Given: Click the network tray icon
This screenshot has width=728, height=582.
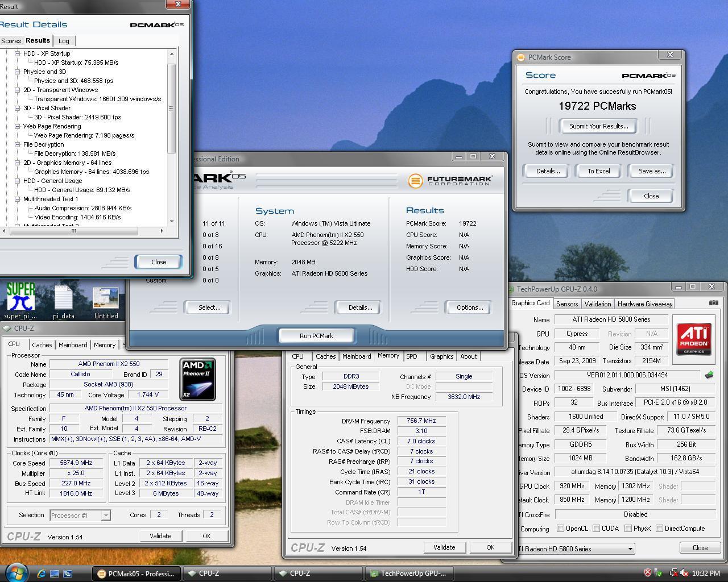Looking at the screenshot, I should click(673, 573).
